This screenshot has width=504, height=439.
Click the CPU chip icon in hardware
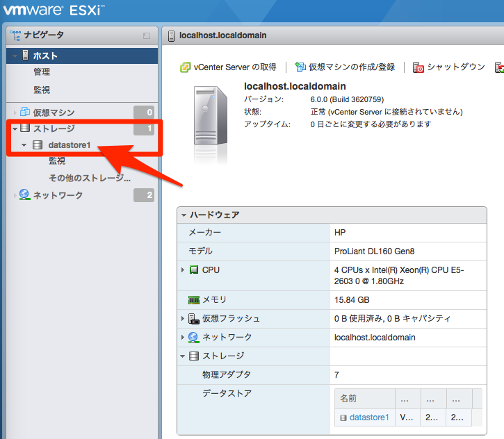pos(194,270)
